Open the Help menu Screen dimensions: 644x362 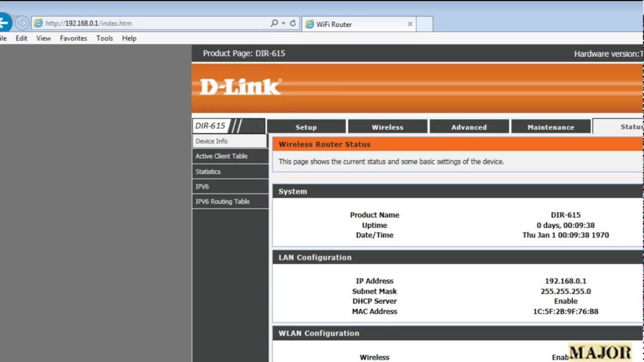(129, 38)
